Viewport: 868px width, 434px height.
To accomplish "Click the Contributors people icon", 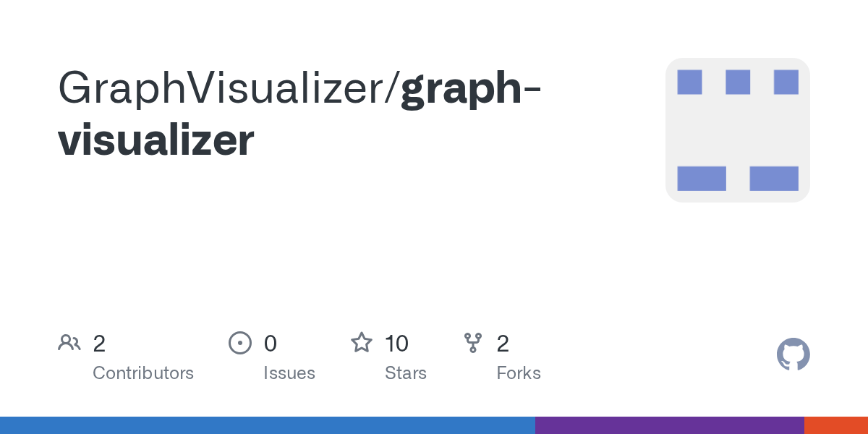I will pyautogui.click(x=69, y=343).
